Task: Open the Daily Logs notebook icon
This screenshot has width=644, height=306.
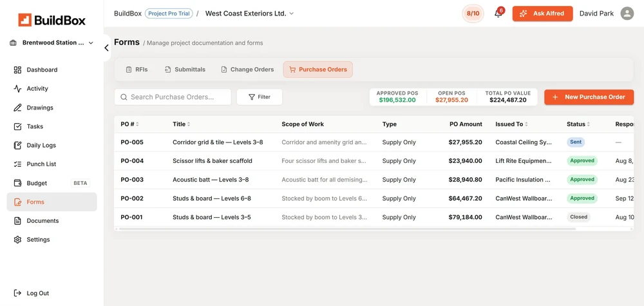Action: 17,146
